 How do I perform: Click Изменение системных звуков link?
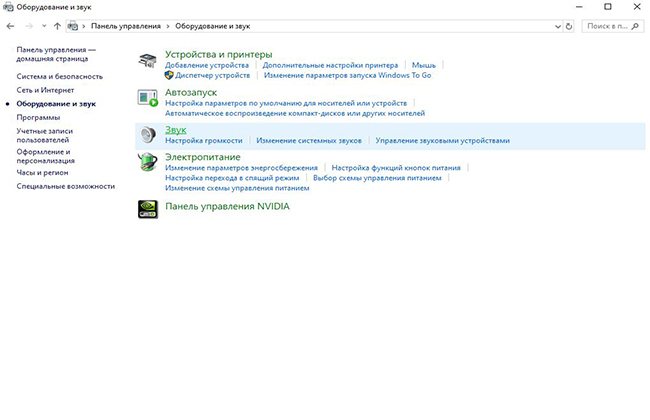(309, 141)
